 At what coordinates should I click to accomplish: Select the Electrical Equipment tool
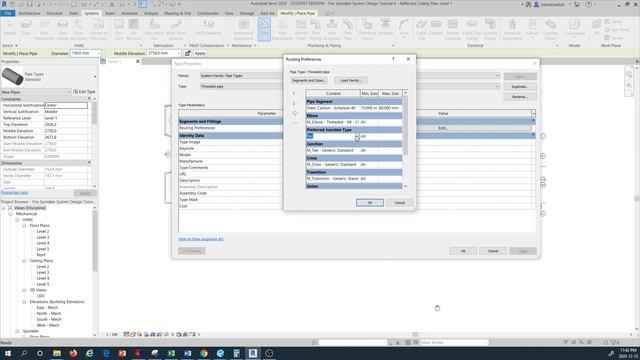point(512,28)
